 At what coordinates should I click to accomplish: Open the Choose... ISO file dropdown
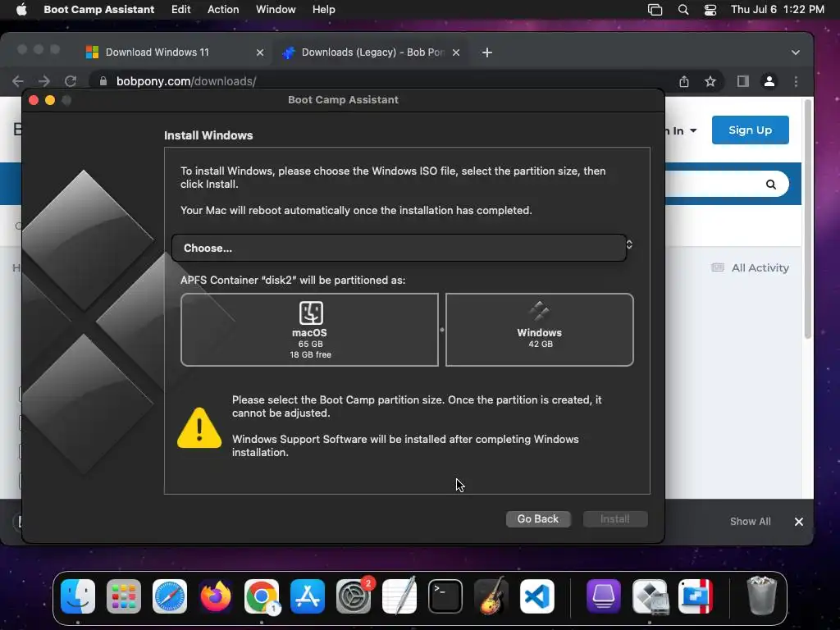[399, 248]
